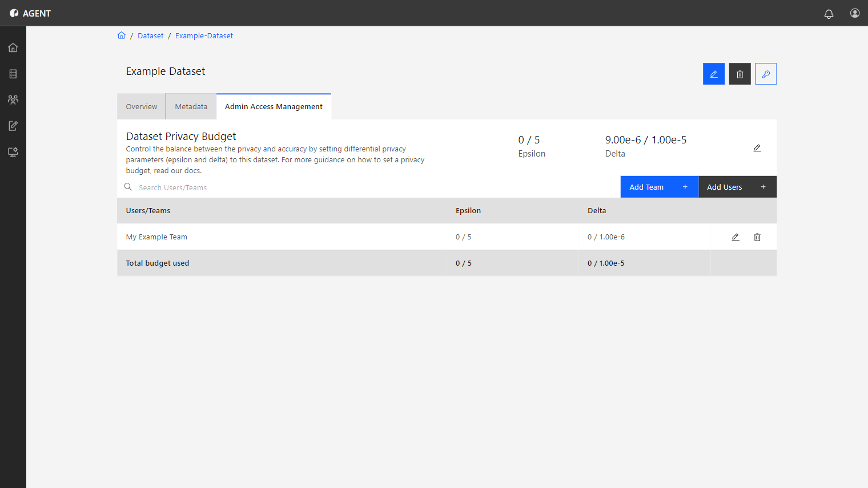Switch to the Overview tab
This screenshot has height=488, width=868.
point(142,107)
